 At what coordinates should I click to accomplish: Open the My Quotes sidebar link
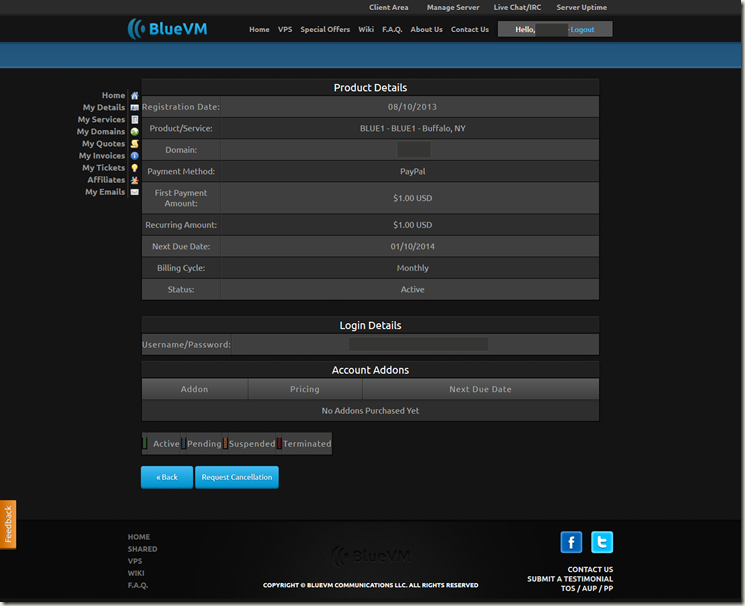pyautogui.click(x=103, y=144)
